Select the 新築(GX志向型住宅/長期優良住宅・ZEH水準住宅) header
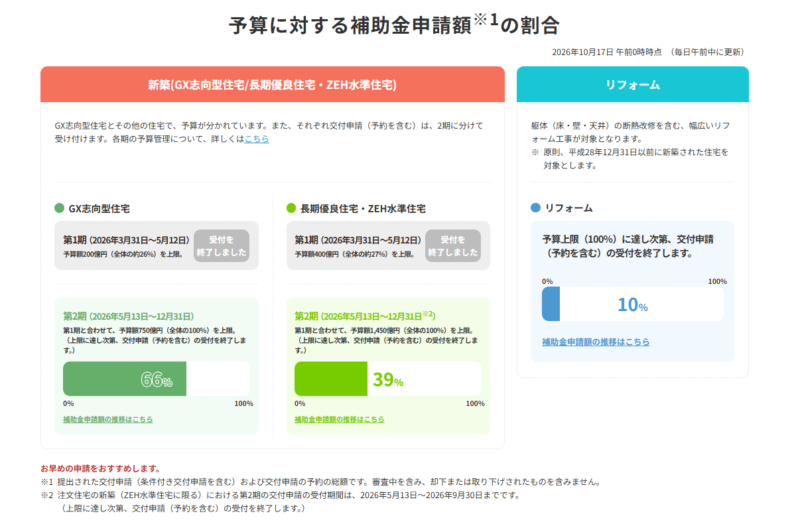Screen dimensions: 798x532 click(273, 84)
